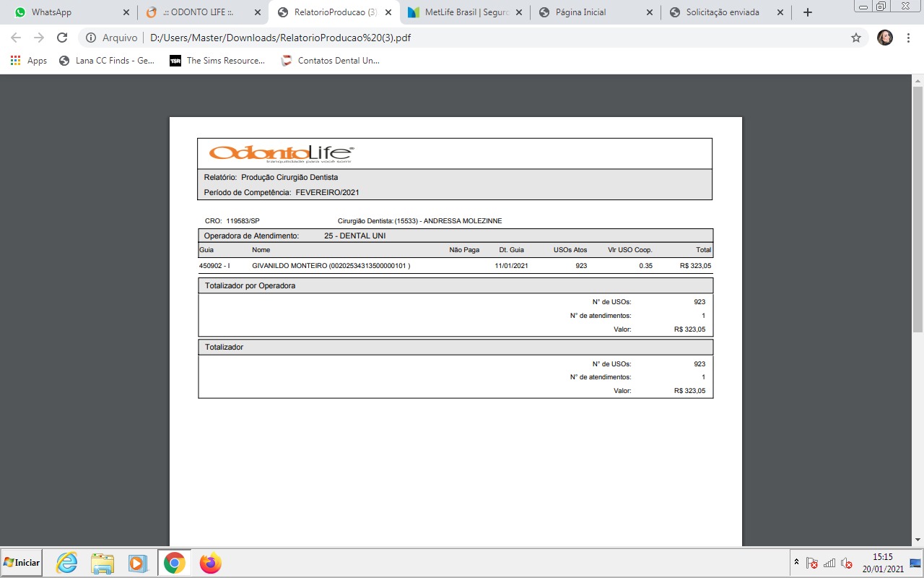The height and width of the screenshot is (578, 924).
Task: Switch to the Solicitação enviada tab
Action: point(725,12)
